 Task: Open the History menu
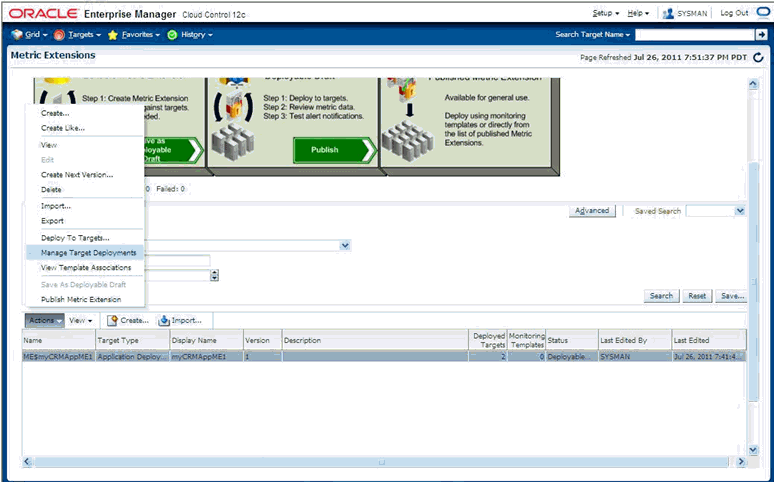click(x=196, y=35)
